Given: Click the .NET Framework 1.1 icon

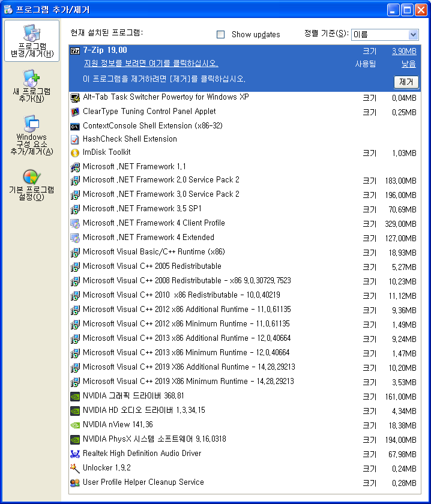Looking at the screenshot, I should coord(75,167).
